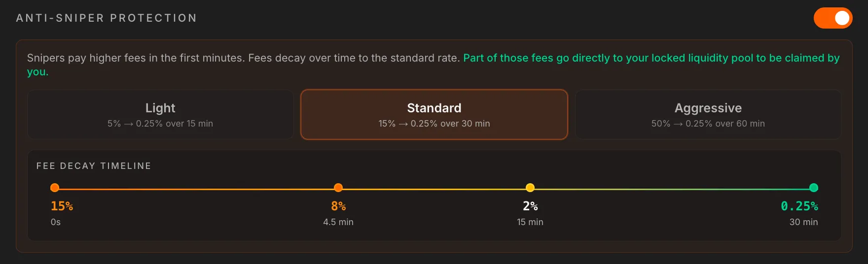Click the 4.5 min time label
Image resolution: width=868 pixels, height=264 pixels.
point(338,222)
